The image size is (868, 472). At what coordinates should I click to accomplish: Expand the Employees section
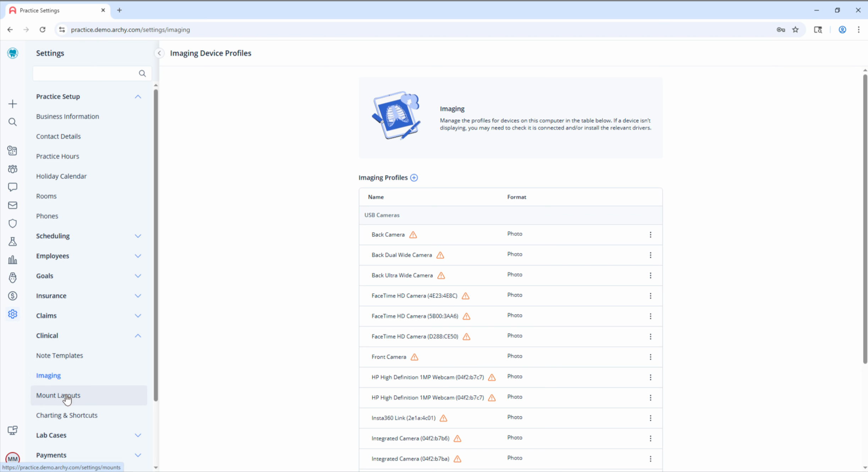(x=138, y=256)
